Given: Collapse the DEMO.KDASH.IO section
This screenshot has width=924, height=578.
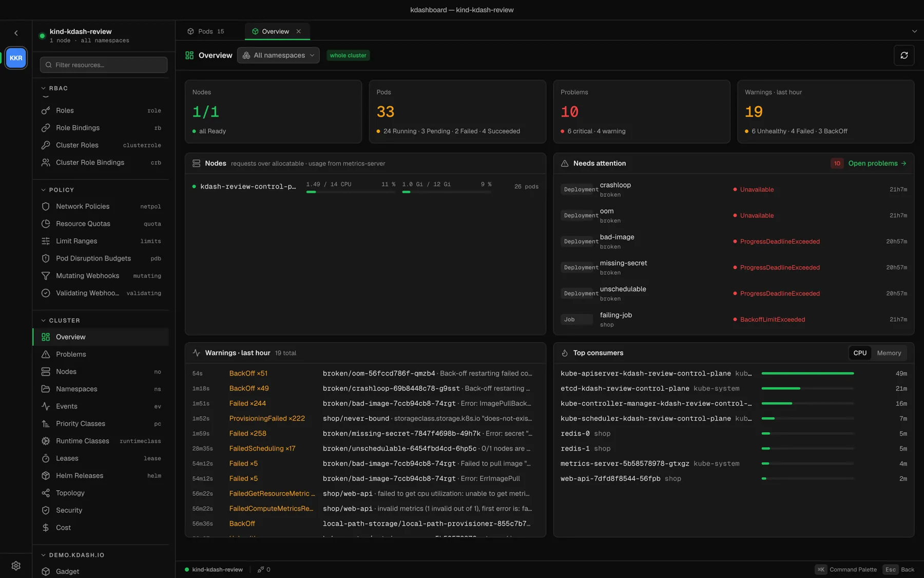Looking at the screenshot, I should click(x=72, y=555).
